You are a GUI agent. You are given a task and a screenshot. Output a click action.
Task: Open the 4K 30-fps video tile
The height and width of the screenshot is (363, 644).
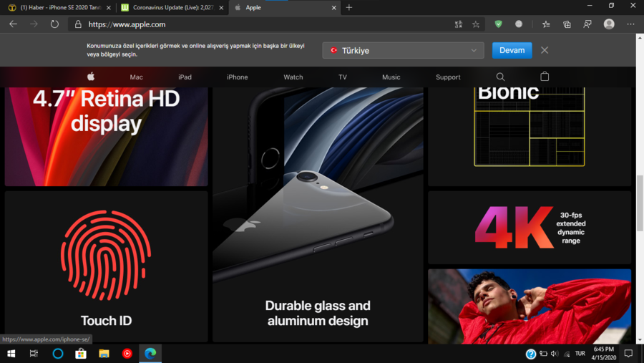[530, 228]
